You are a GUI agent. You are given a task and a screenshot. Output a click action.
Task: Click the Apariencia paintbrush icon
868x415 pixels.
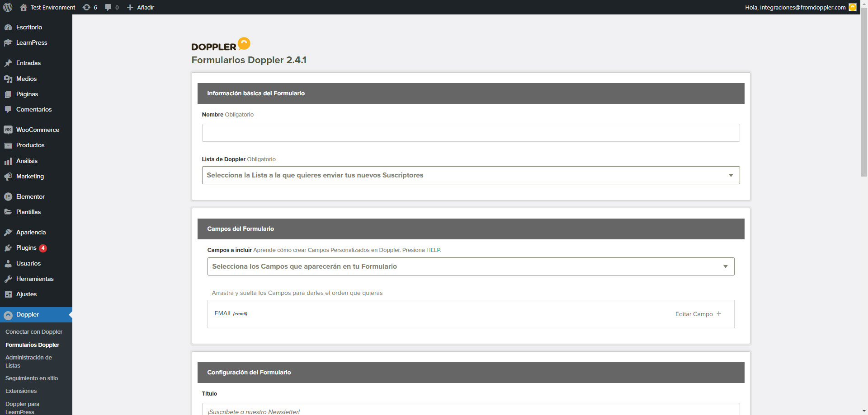(x=8, y=233)
